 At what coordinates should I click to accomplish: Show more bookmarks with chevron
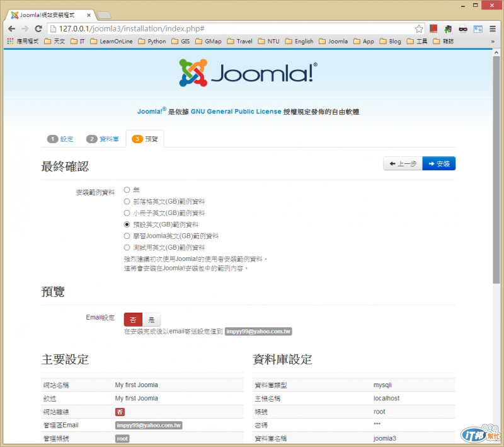pyautogui.click(x=493, y=42)
